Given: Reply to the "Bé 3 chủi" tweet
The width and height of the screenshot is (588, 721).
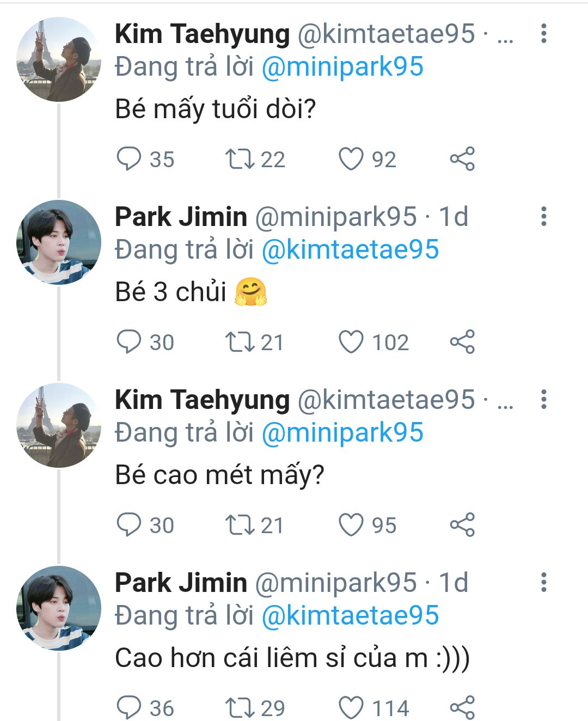Looking at the screenshot, I should pos(129,342).
